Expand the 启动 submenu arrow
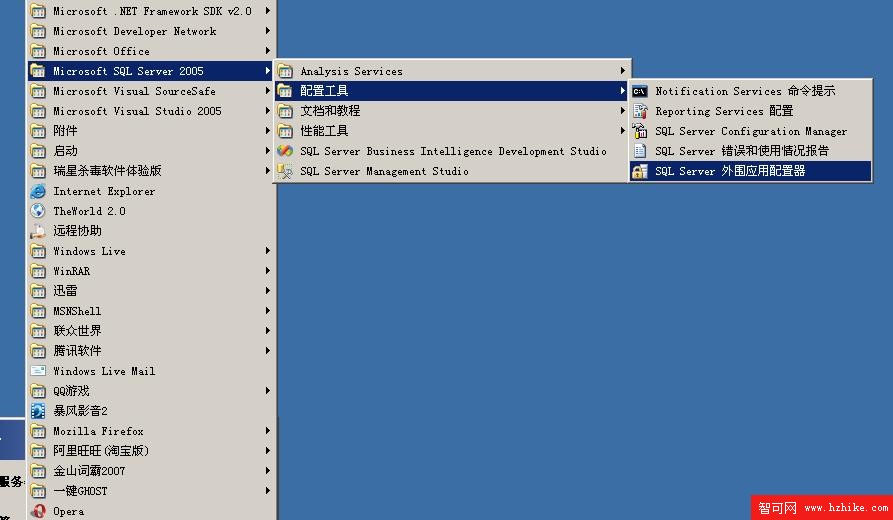The height and width of the screenshot is (520, 893). 268,151
